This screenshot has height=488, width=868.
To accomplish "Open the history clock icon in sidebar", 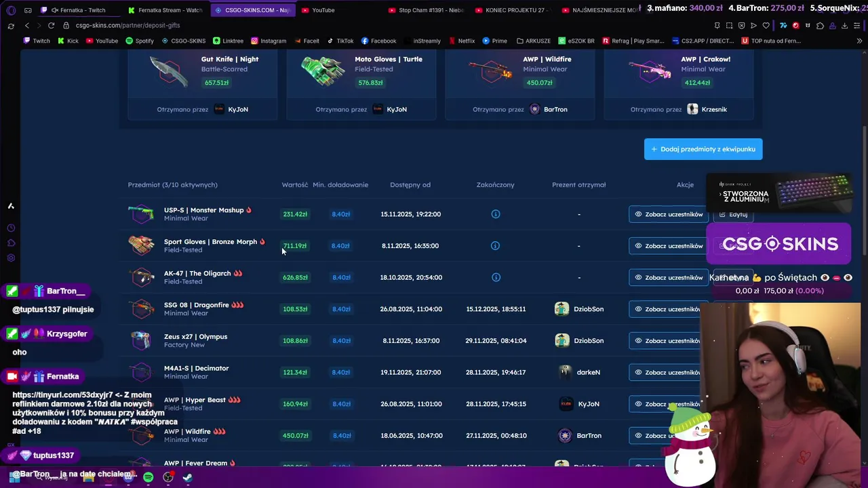I will click(11, 228).
